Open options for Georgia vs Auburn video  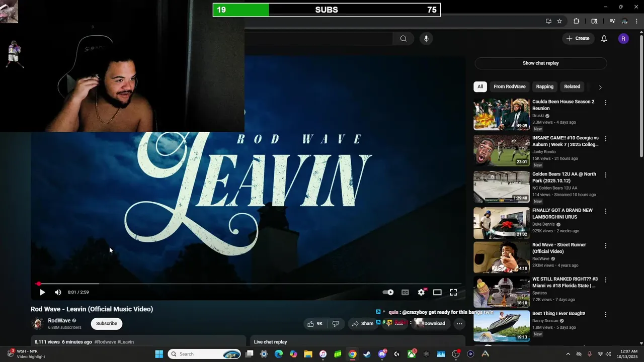(606, 139)
